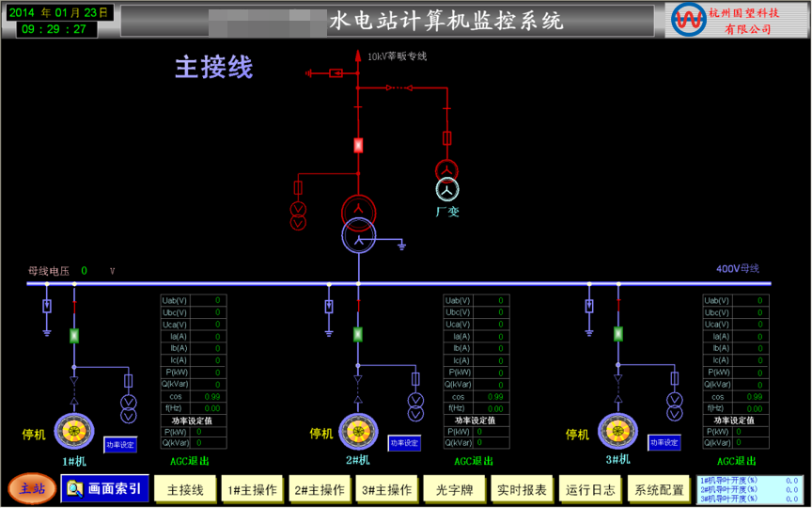812x508 pixels.
Task: Click the magnifier icon on 画面索引
Action: pyautogui.click(x=75, y=488)
